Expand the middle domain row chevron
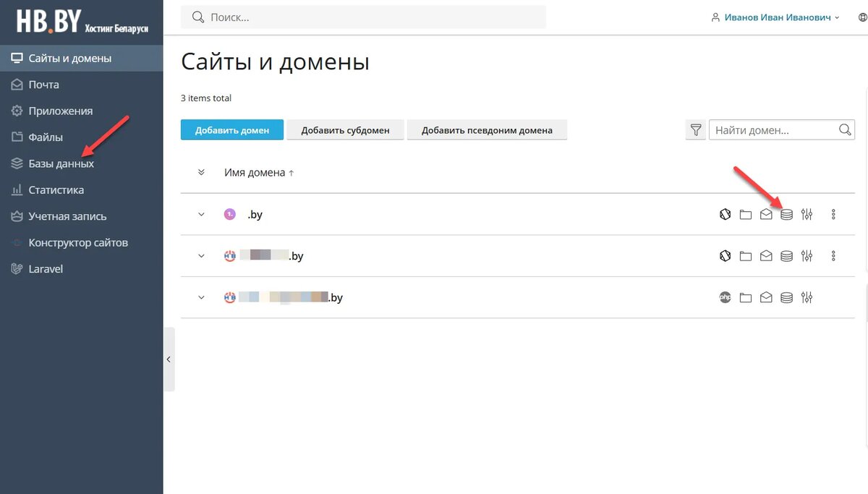Screen dimensions: 868x494 (201, 256)
